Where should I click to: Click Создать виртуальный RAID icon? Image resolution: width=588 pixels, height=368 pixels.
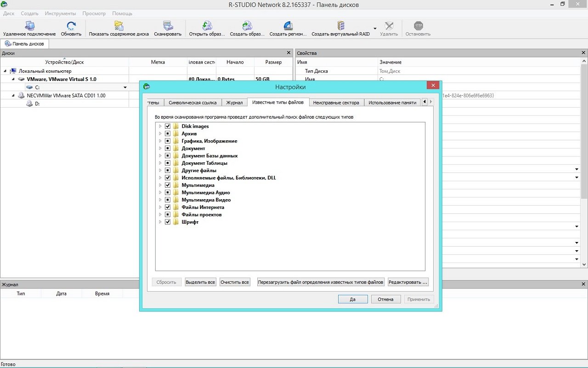(340, 26)
